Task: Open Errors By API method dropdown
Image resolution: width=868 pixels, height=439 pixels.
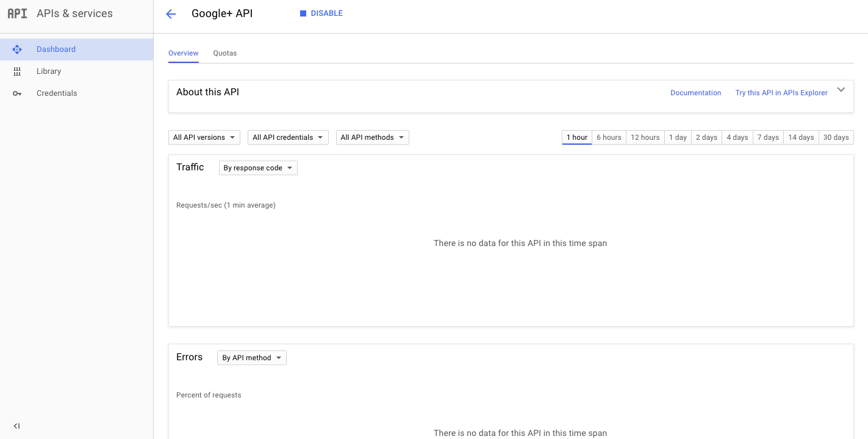Action: coord(252,358)
